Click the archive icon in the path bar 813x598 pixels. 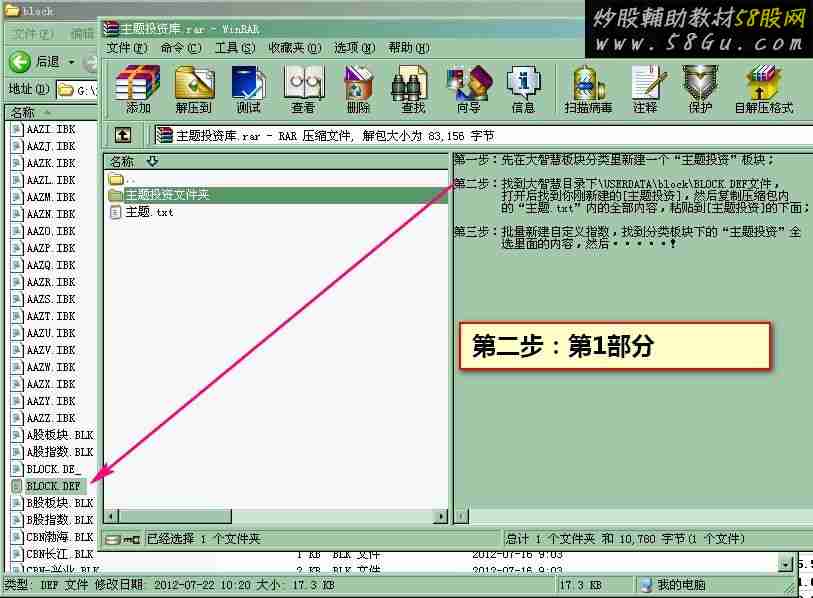(x=164, y=135)
